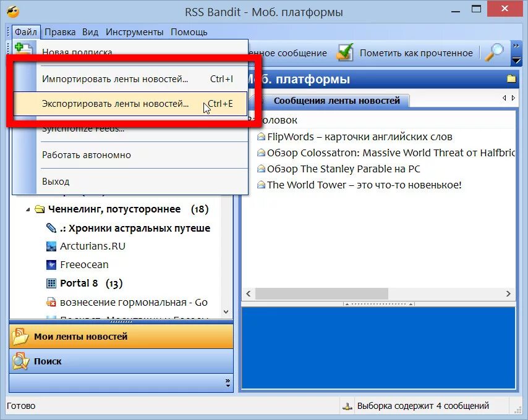Click the message list horizontal scrollbar thumb
The height and width of the screenshot is (420, 528).
(321, 293)
